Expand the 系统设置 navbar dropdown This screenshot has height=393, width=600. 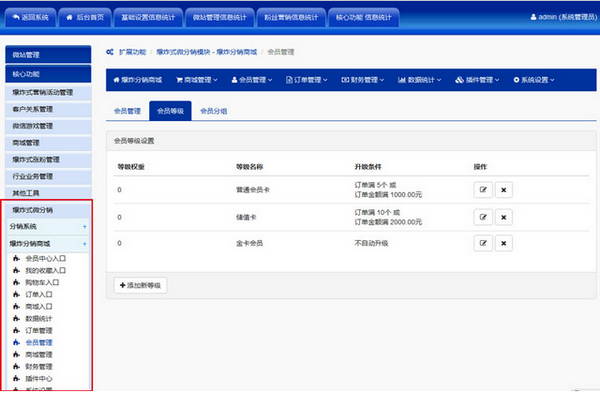pos(534,80)
